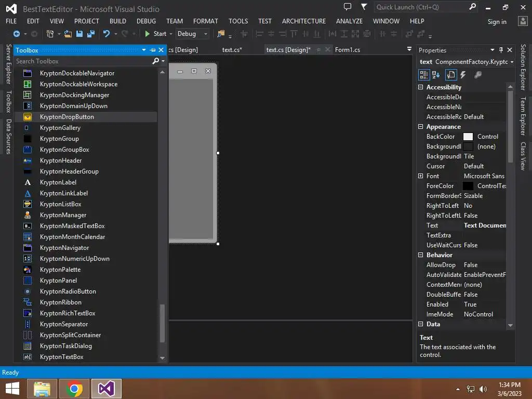Viewport: 532px width, 399px height.
Task: Open the Solution Explorer side tab
Action: (523, 67)
